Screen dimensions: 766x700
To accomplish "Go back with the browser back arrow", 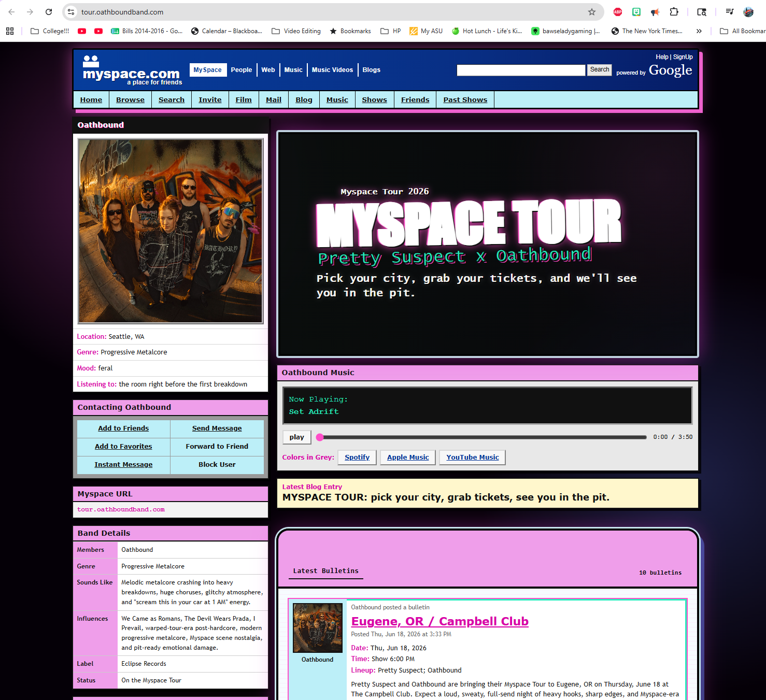I will pyautogui.click(x=11, y=12).
